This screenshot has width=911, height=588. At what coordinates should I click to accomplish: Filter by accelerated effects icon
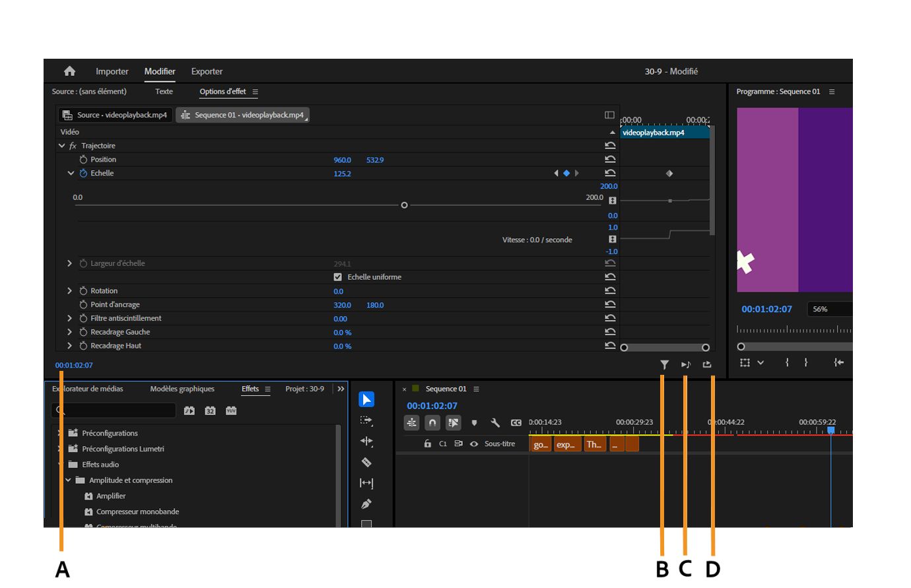point(189,410)
